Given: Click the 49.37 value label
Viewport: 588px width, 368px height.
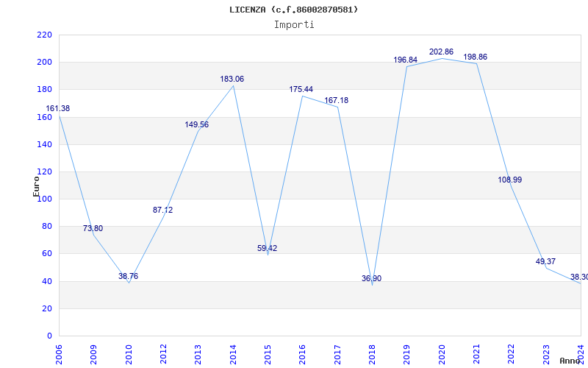Looking at the screenshot, I should pyautogui.click(x=545, y=261).
